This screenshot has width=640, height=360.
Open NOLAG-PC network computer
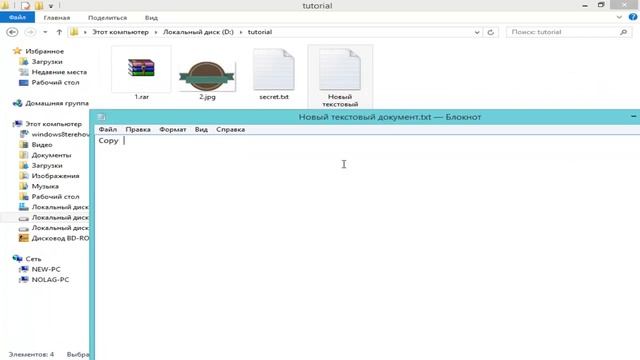(50, 280)
